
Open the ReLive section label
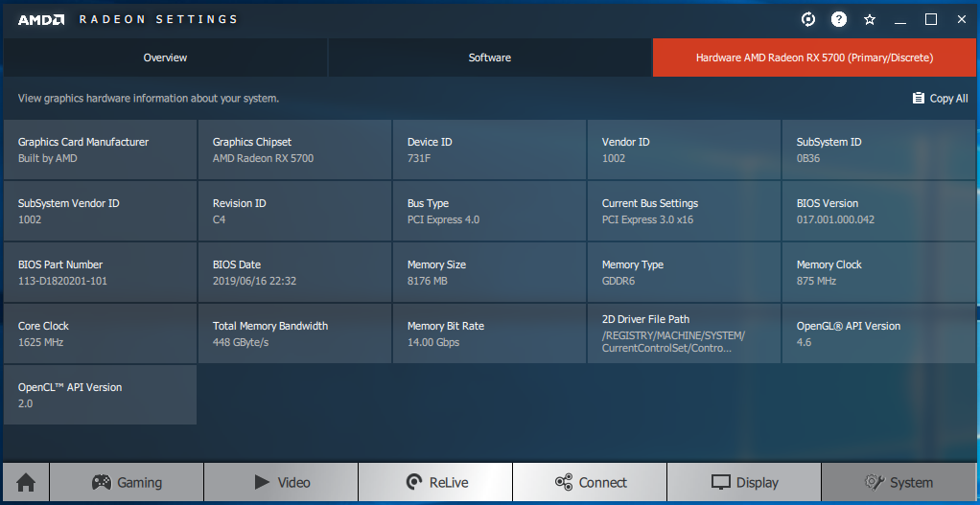(448, 483)
